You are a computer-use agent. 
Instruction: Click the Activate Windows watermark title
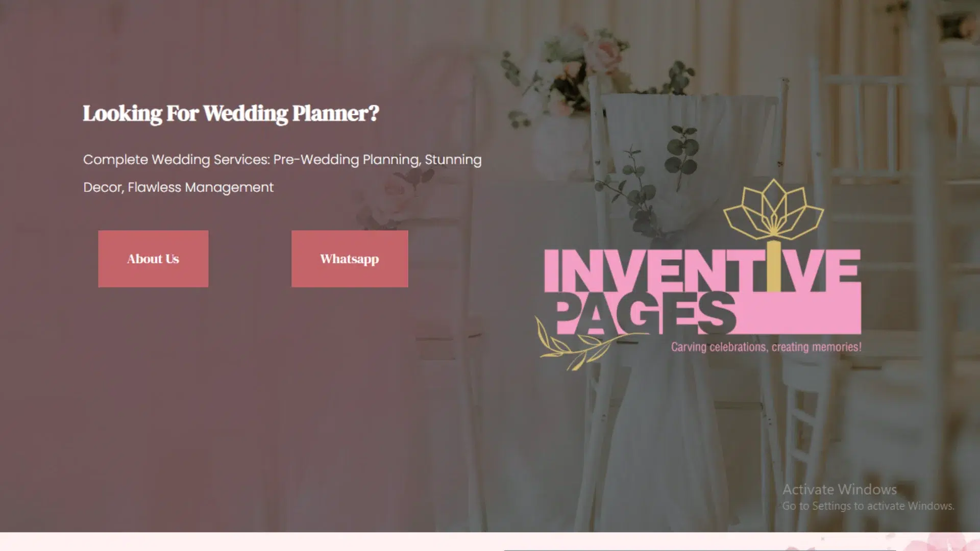(840, 489)
